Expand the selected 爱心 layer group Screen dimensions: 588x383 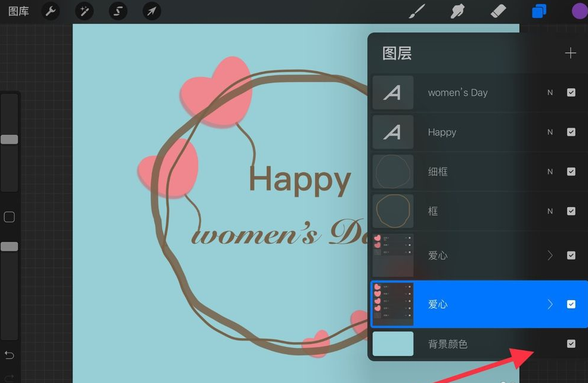coord(550,304)
